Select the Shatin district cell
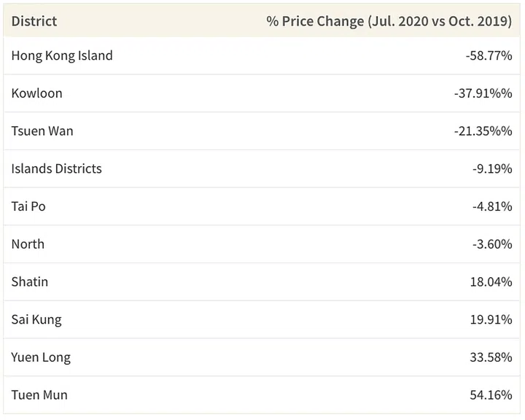 [30, 281]
